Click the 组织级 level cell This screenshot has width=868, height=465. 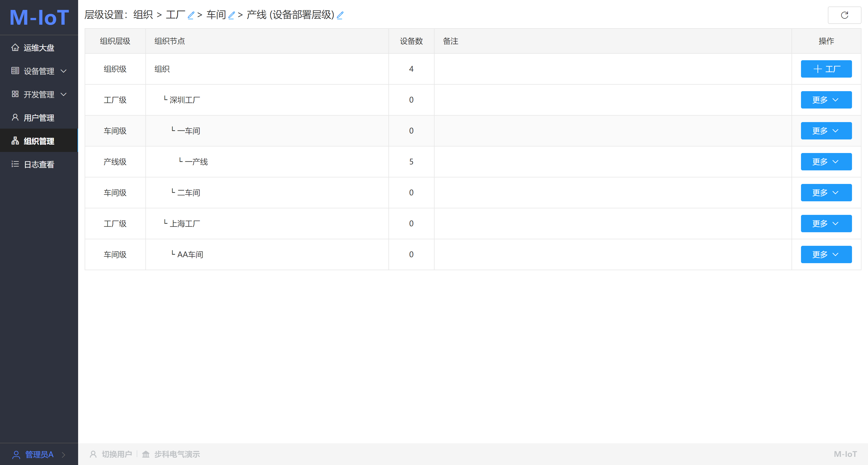tap(115, 69)
